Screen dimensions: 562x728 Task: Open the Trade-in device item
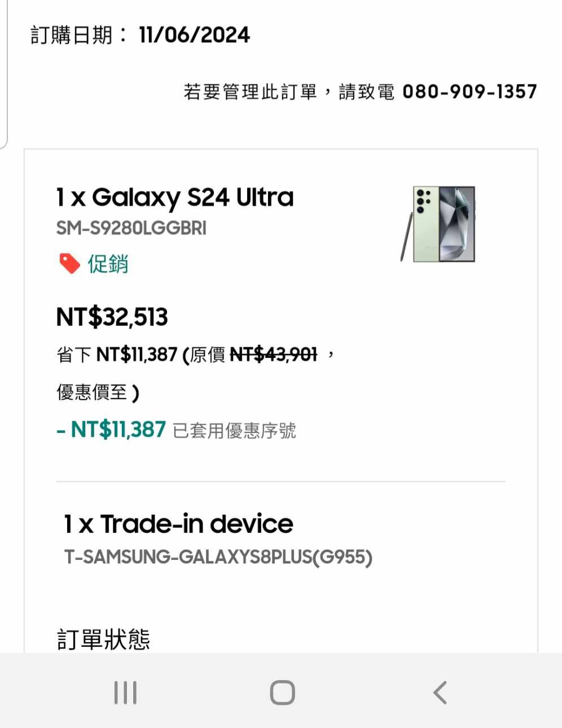coord(178,524)
